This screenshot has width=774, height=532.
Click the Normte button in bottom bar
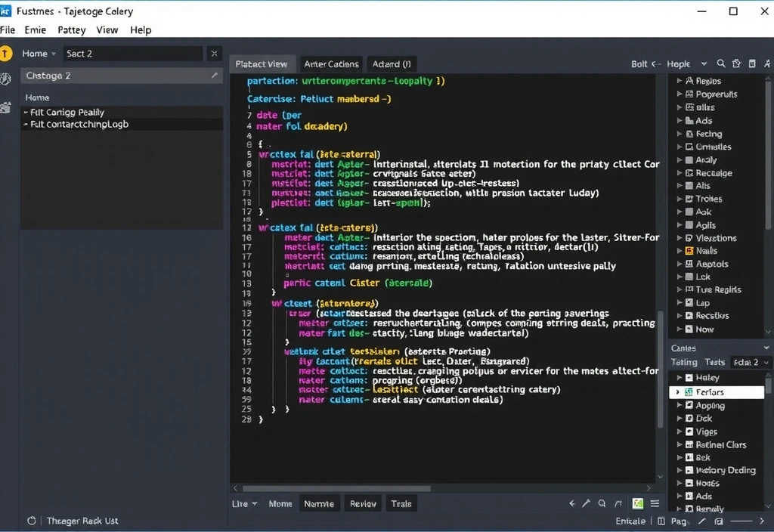click(x=318, y=504)
